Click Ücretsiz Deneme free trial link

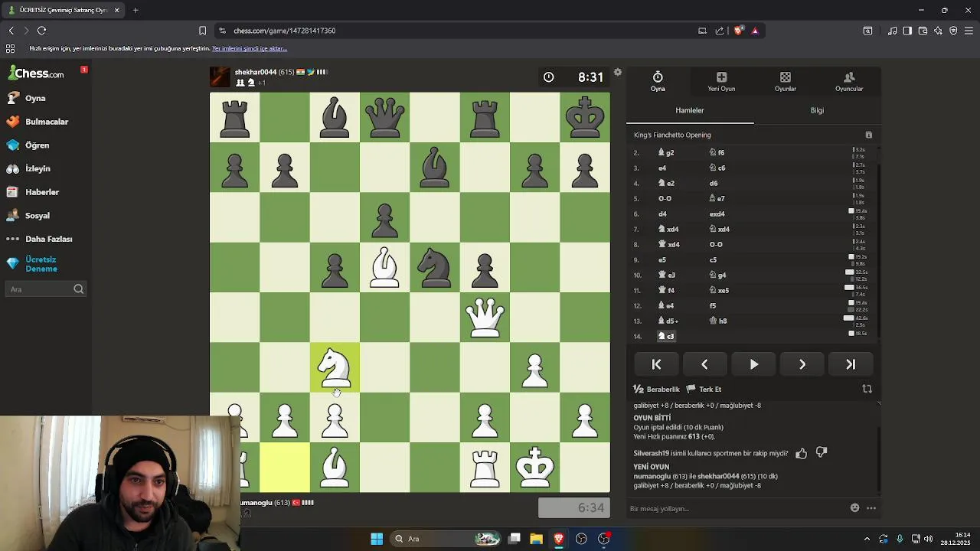point(32,264)
